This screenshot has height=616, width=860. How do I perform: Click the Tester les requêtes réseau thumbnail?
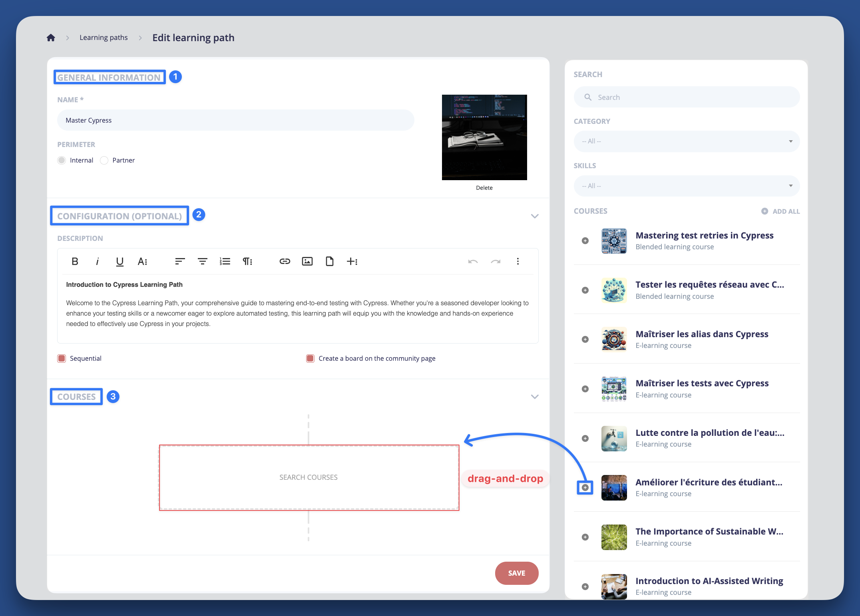pos(614,290)
